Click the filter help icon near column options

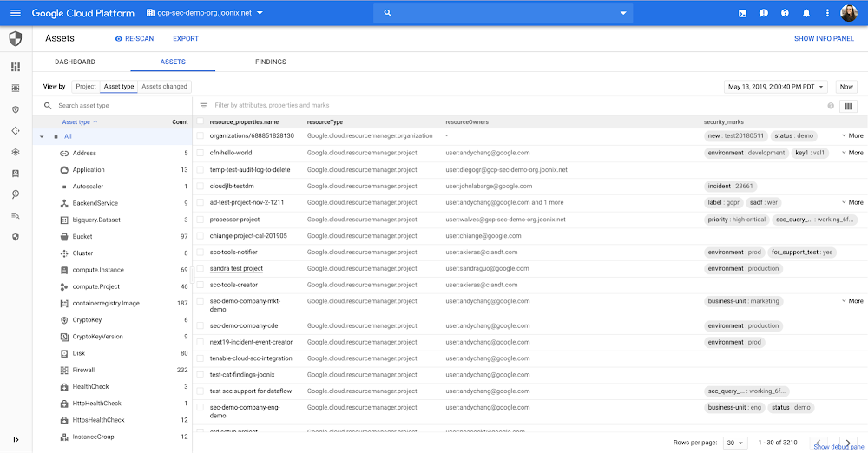click(x=831, y=106)
